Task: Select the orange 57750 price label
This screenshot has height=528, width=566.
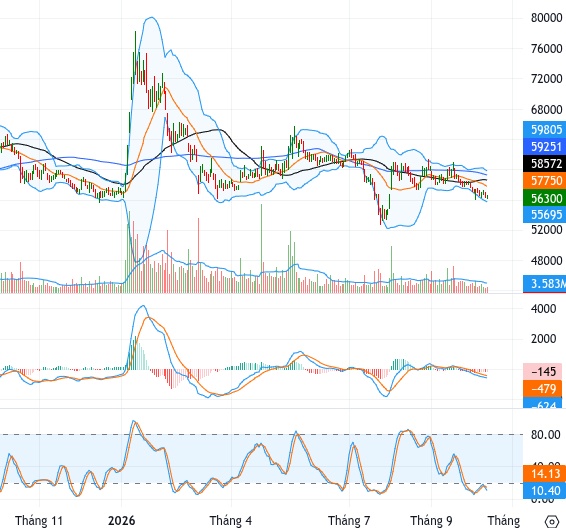Action: click(544, 180)
